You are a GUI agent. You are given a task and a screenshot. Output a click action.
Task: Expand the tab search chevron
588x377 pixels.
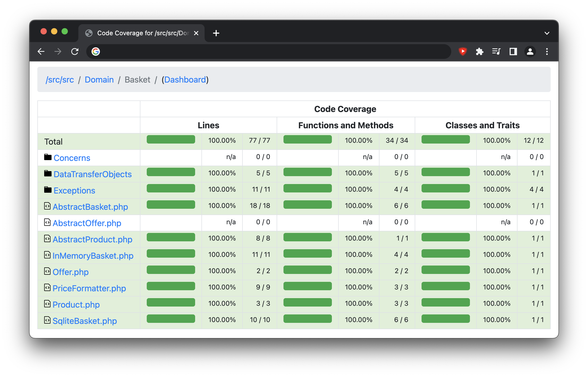pos(547,33)
